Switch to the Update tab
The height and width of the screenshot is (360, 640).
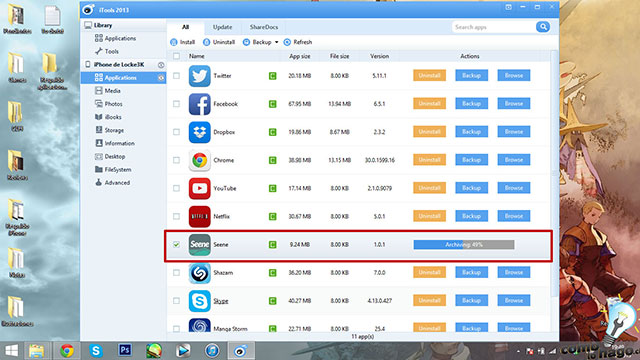point(222,27)
